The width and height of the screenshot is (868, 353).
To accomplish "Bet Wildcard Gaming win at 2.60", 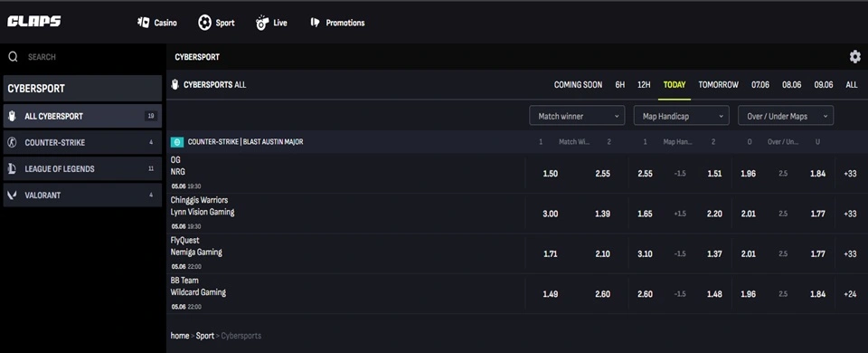I will click(x=602, y=294).
